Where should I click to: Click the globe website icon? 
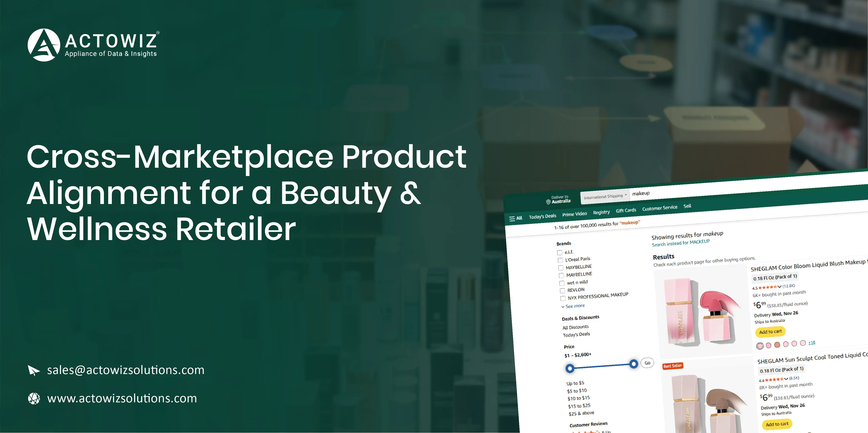[x=34, y=398]
